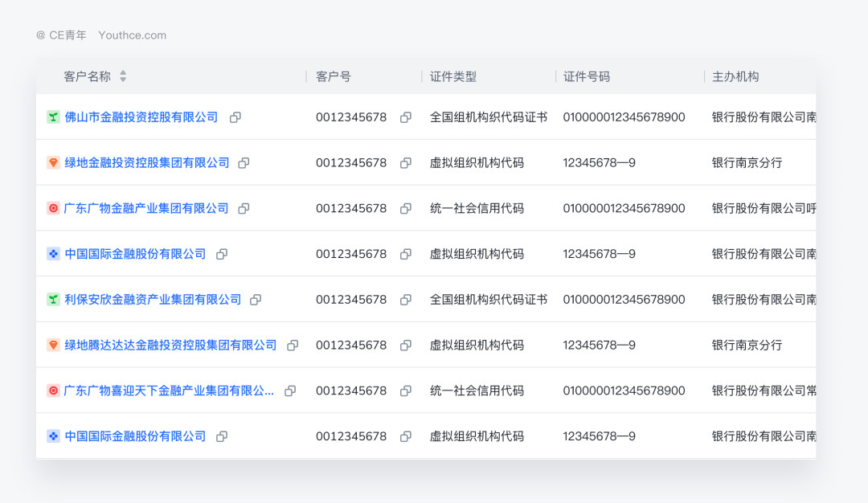868x503 pixels.
Task: Open the 广东广物喜迎天下金融产业集团有限公... customer link
Action: (169, 391)
